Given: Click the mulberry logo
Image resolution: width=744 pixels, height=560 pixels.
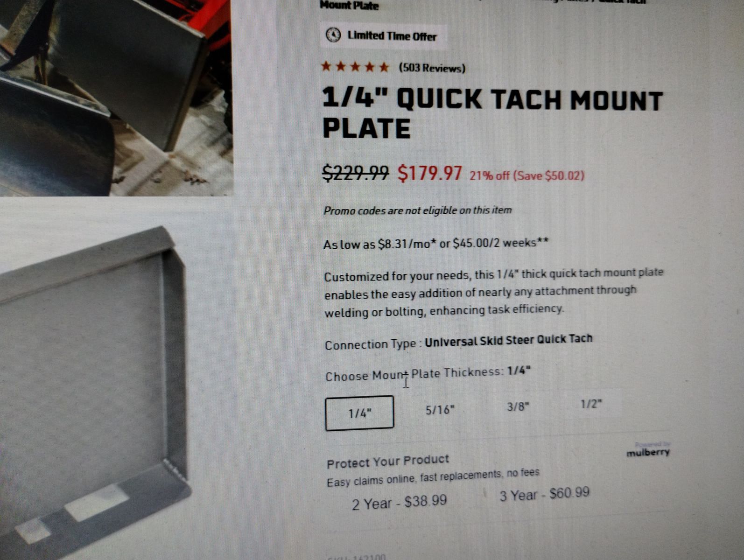Looking at the screenshot, I should (648, 452).
